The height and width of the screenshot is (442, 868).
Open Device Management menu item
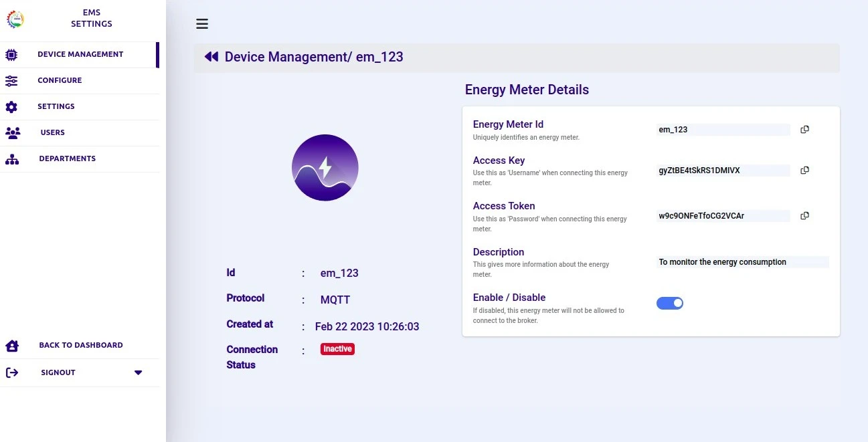click(x=80, y=55)
